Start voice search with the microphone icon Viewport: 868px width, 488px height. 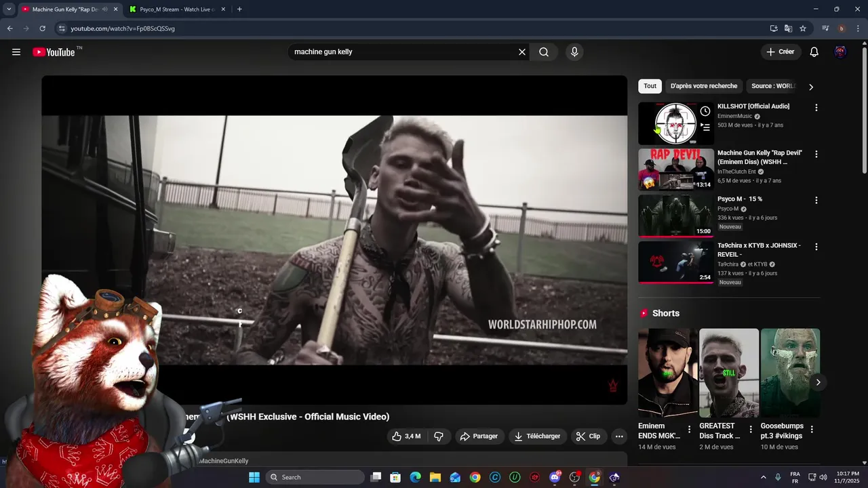(x=574, y=52)
